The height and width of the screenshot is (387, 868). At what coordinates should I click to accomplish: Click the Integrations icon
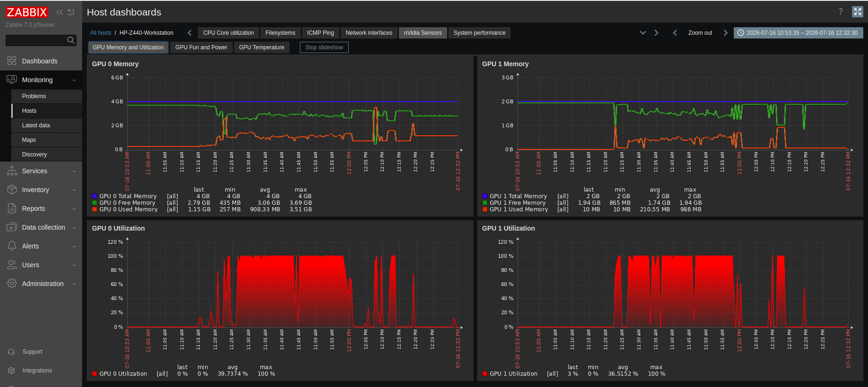click(x=12, y=371)
